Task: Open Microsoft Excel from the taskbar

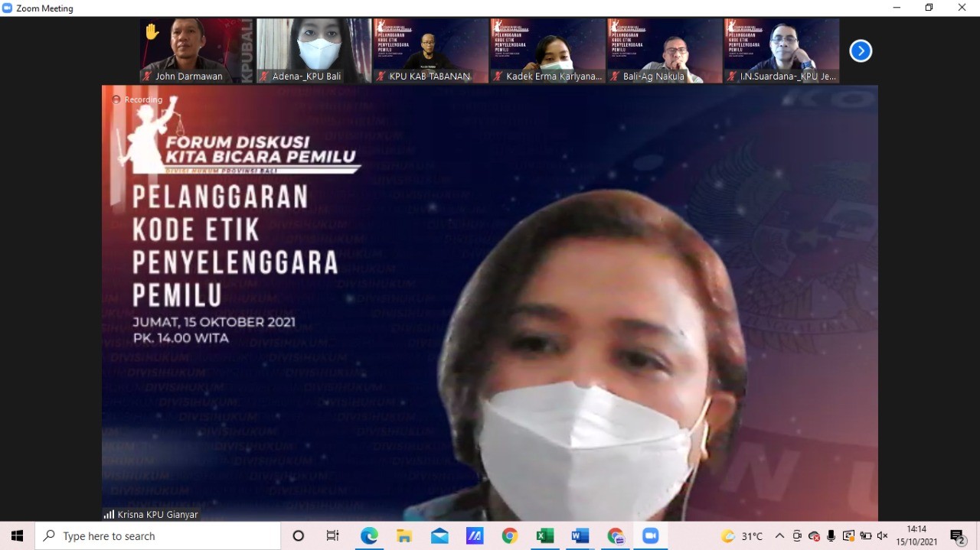Action: pos(544,536)
